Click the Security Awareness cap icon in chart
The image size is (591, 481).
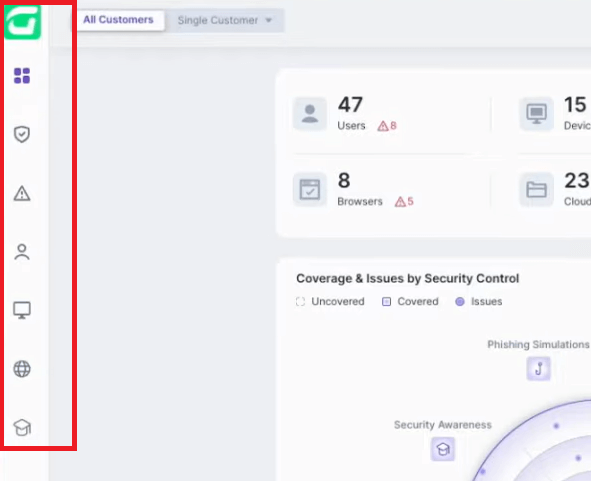pos(443,449)
